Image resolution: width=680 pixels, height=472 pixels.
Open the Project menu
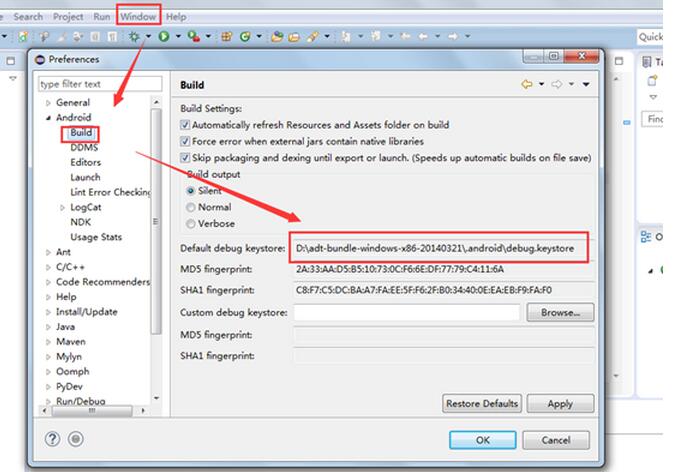click(x=68, y=17)
